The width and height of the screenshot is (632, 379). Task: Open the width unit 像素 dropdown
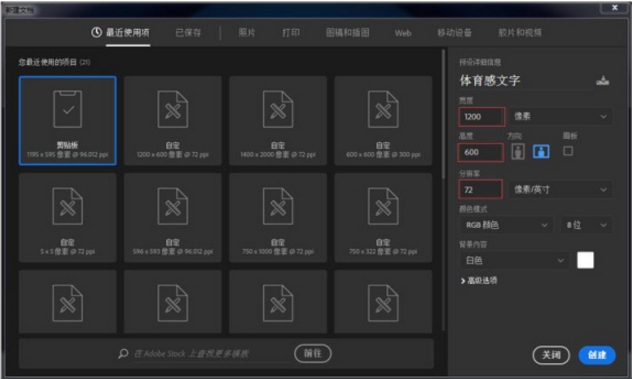point(561,117)
